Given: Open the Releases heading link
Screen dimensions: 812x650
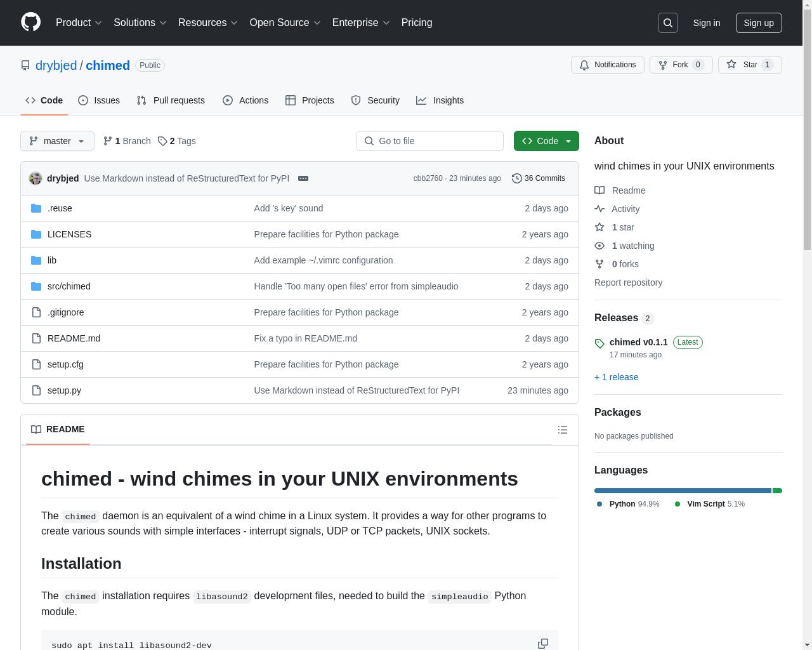Looking at the screenshot, I should tap(624, 318).
